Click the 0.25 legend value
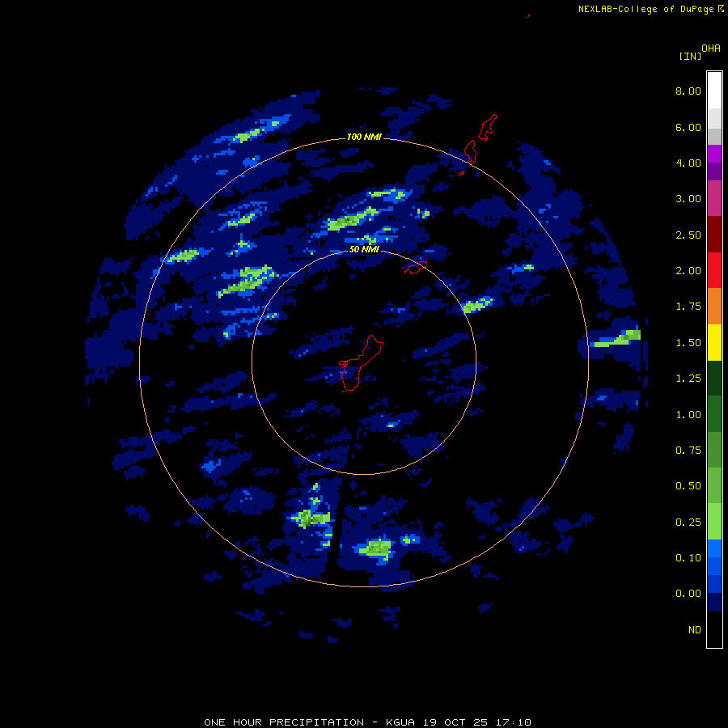 [x=688, y=523]
